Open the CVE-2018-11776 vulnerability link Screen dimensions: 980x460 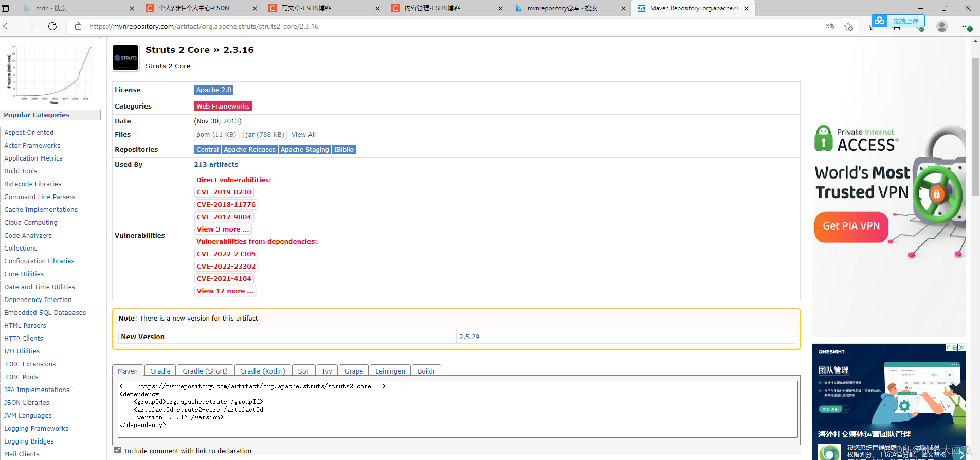226,204
